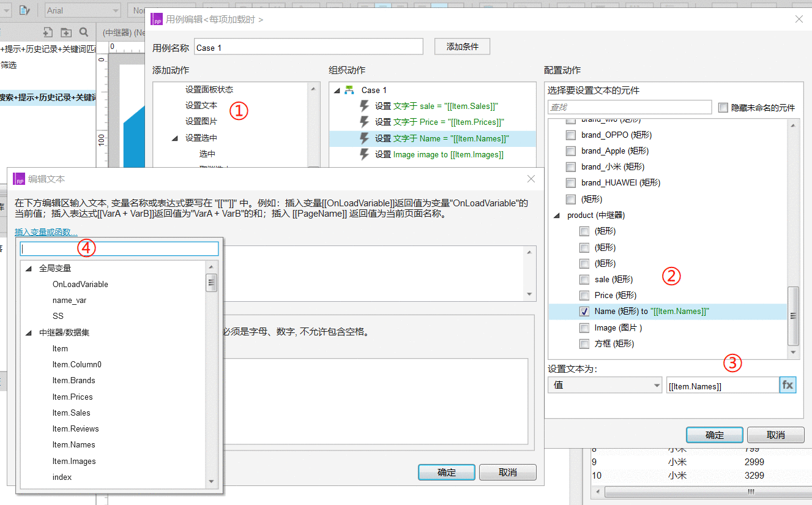The width and height of the screenshot is (812, 505).
Task: Check the 方框 (矩形) checkbox
Action: click(x=584, y=343)
